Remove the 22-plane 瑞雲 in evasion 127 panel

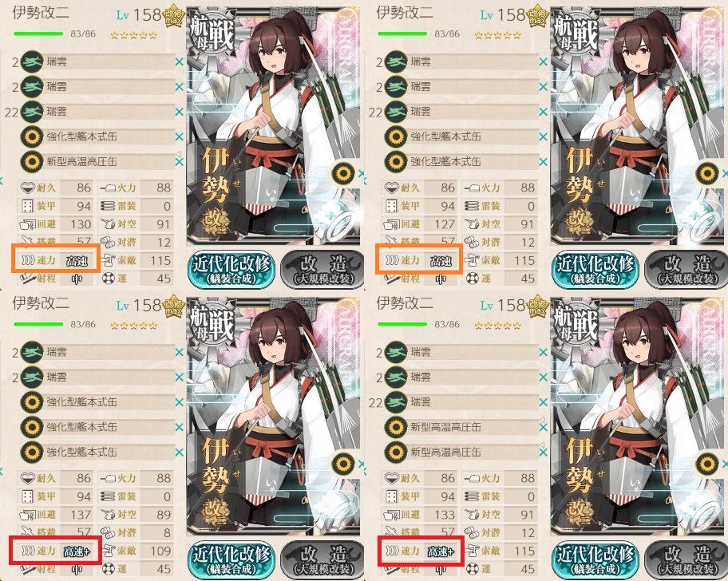click(544, 112)
